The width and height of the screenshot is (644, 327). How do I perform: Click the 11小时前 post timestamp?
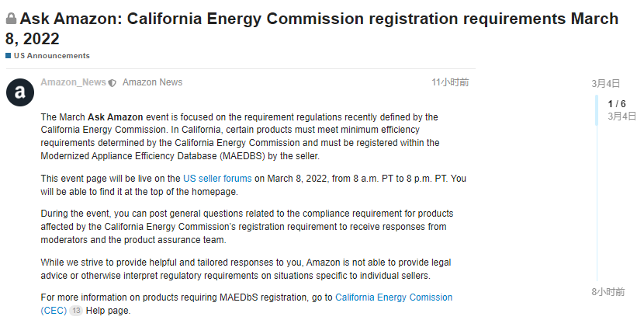pyautogui.click(x=450, y=82)
